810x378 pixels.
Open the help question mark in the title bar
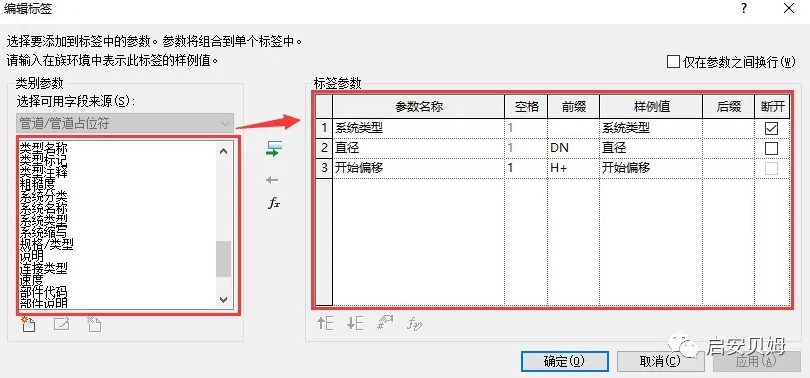point(744,8)
